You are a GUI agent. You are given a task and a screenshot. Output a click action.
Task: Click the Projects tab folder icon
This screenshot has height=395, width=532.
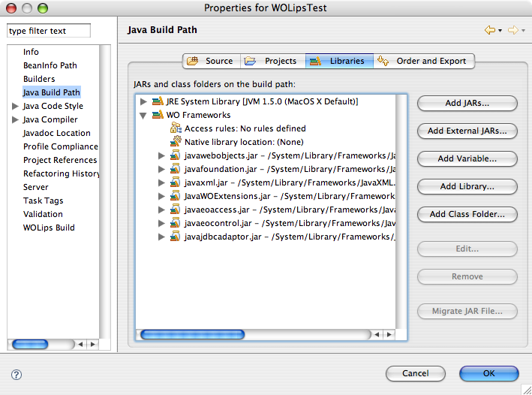click(250, 61)
